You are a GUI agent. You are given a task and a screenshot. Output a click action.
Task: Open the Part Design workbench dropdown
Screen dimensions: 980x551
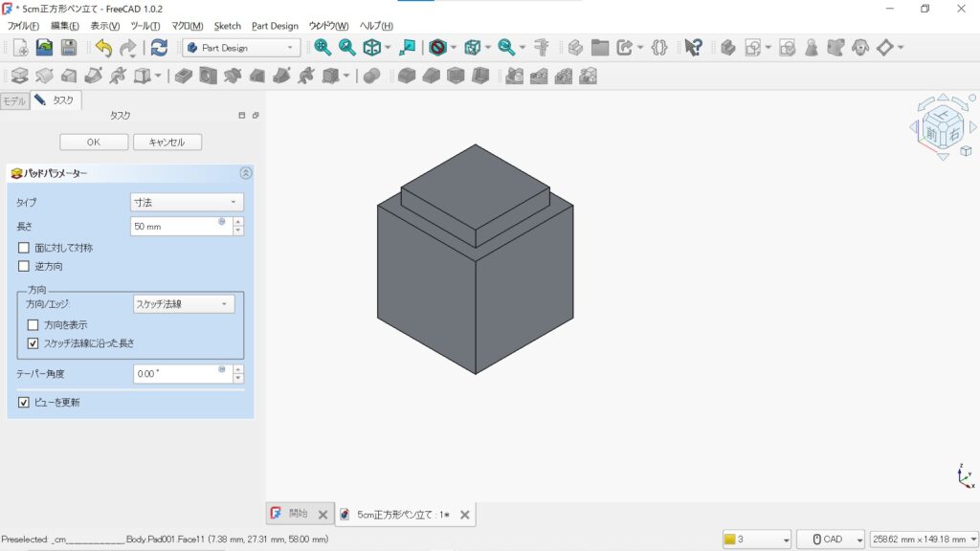241,47
